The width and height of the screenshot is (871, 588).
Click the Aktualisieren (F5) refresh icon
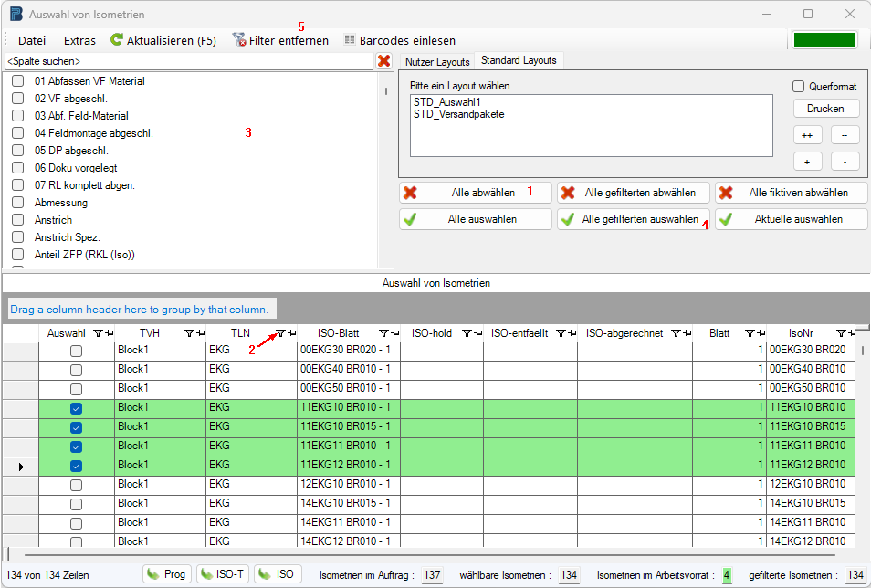[x=117, y=40]
